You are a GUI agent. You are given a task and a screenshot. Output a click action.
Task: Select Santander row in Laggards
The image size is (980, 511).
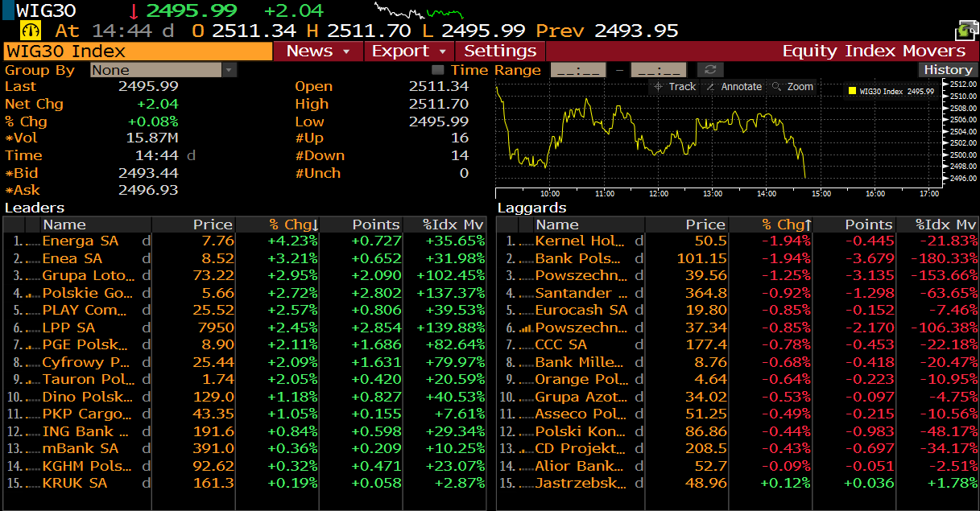pos(738,294)
